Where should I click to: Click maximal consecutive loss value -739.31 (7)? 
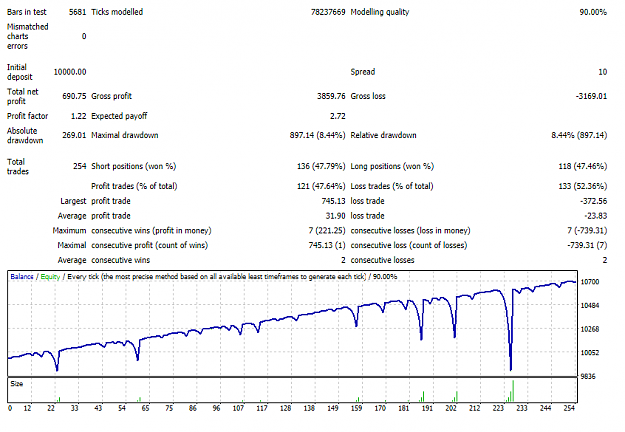[x=587, y=245]
